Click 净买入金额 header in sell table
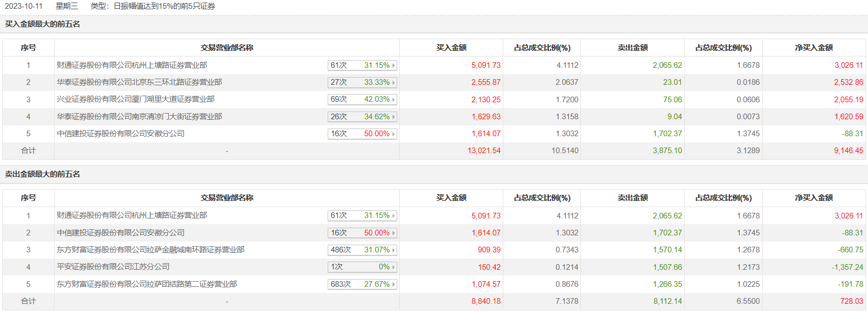868x313 pixels. (x=813, y=198)
